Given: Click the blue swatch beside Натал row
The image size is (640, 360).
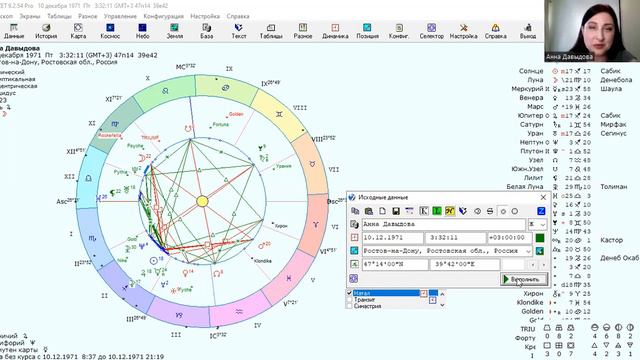Looking at the screenshot, I should pos(433,293).
